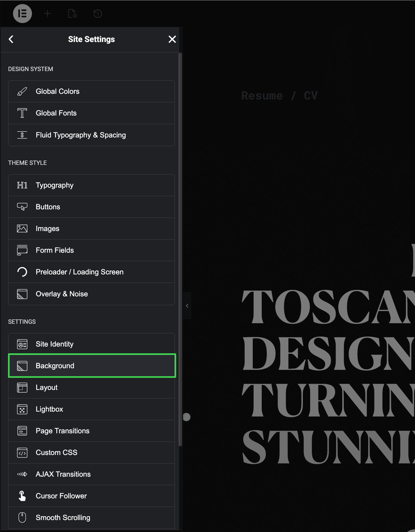The width and height of the screenshot is (415, 532).
Task: Open Smooth Scrolling settings
Action: 63,518
